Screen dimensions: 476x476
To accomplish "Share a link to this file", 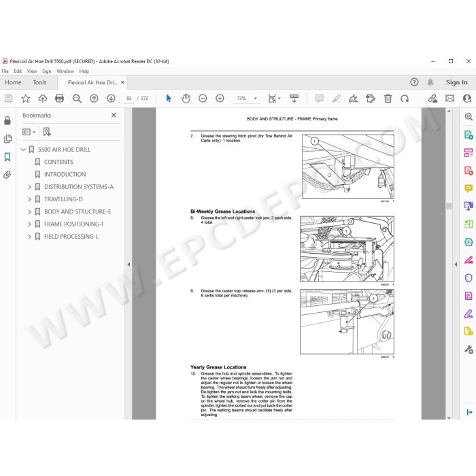I will pyautogui.click(x=432, y=99).
